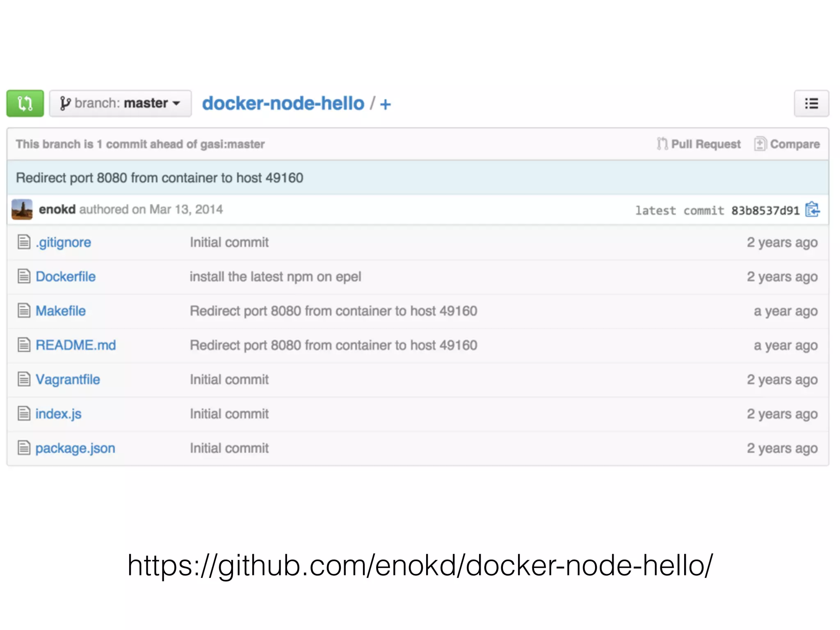This screenshot has width=840, height=630.
Task: Click the github.com/enokd/docker-node-hello URL caption
Action: click(420, 566)
